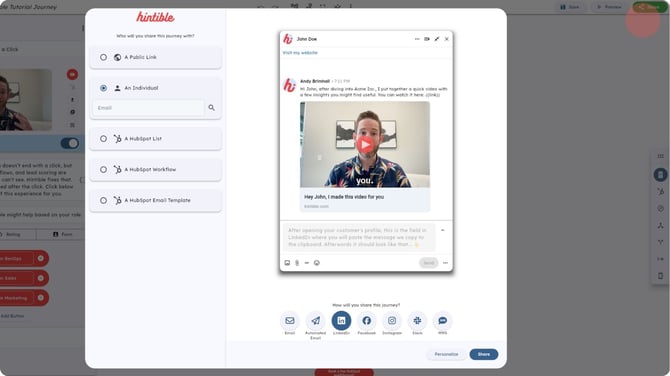Choose Facebook as the sharing channel
Viewport: 670px width, 376px height.
pos(367,320)
